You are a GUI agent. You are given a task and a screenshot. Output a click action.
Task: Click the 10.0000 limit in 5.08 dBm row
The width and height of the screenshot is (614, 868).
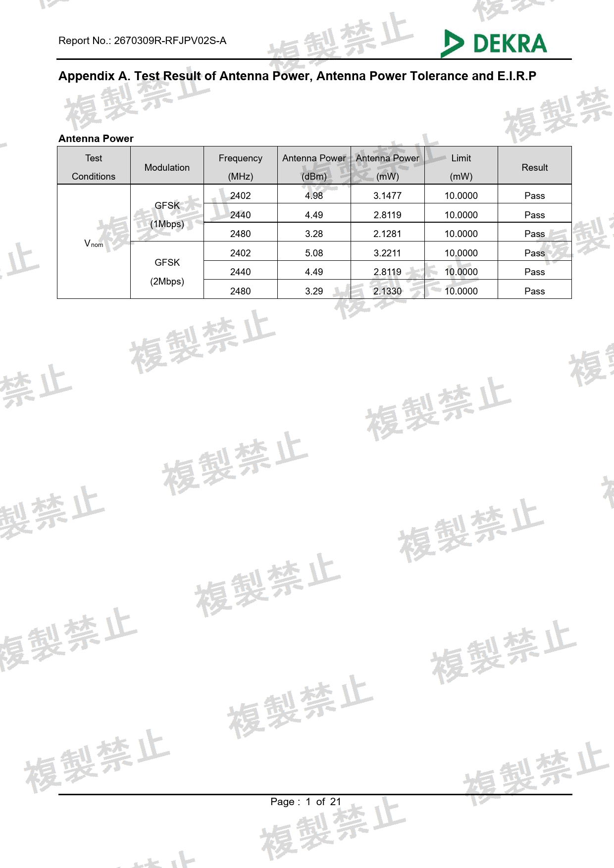tap(461, 253)
